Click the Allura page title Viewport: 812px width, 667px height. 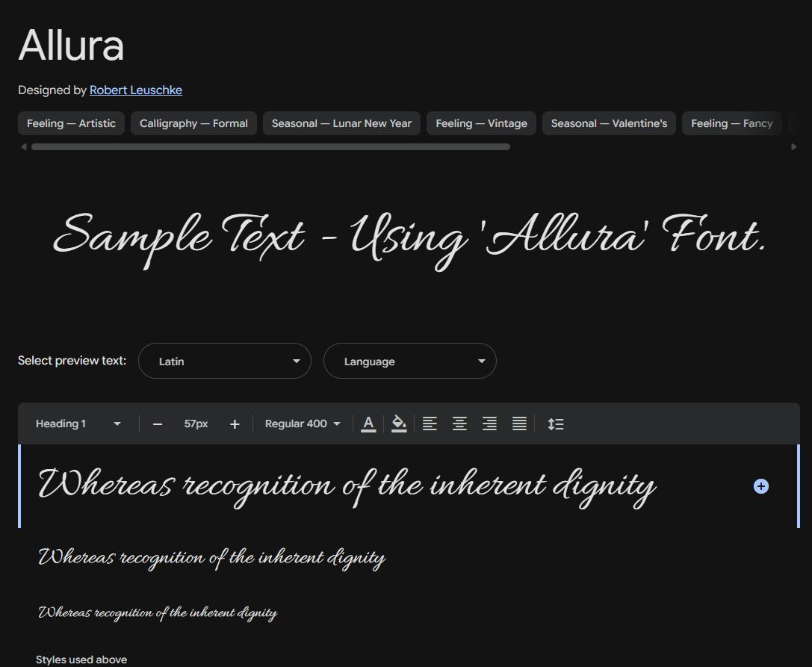[71, 45]
